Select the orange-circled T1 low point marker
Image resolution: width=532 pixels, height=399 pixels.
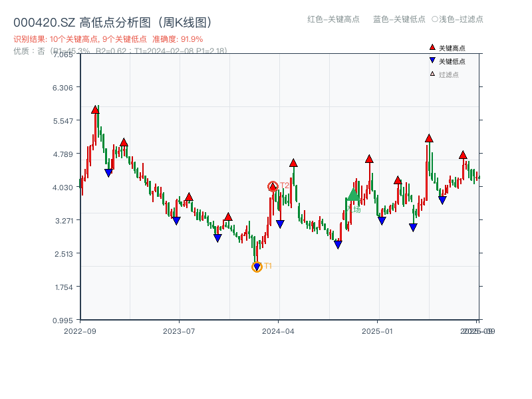tap(258, 265)
